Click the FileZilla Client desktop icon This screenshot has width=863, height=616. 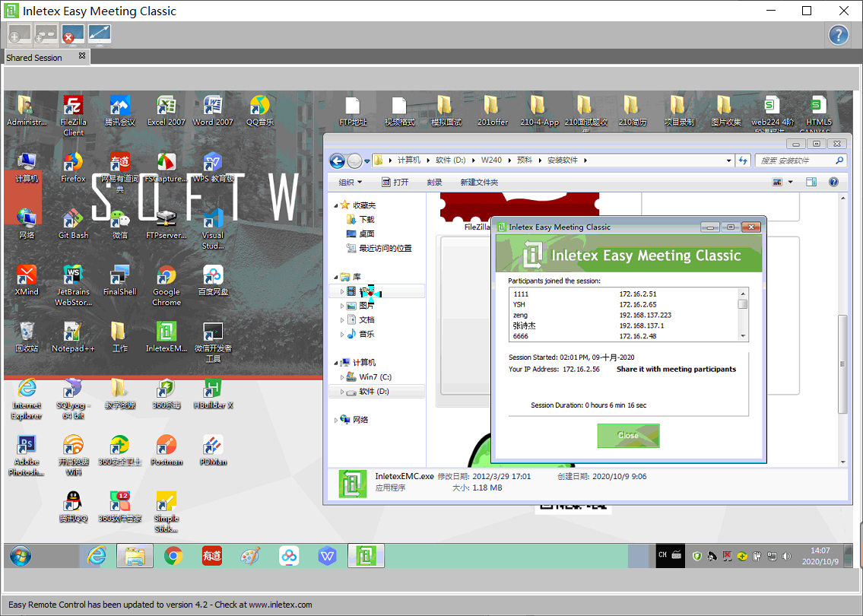coord(73,116)
